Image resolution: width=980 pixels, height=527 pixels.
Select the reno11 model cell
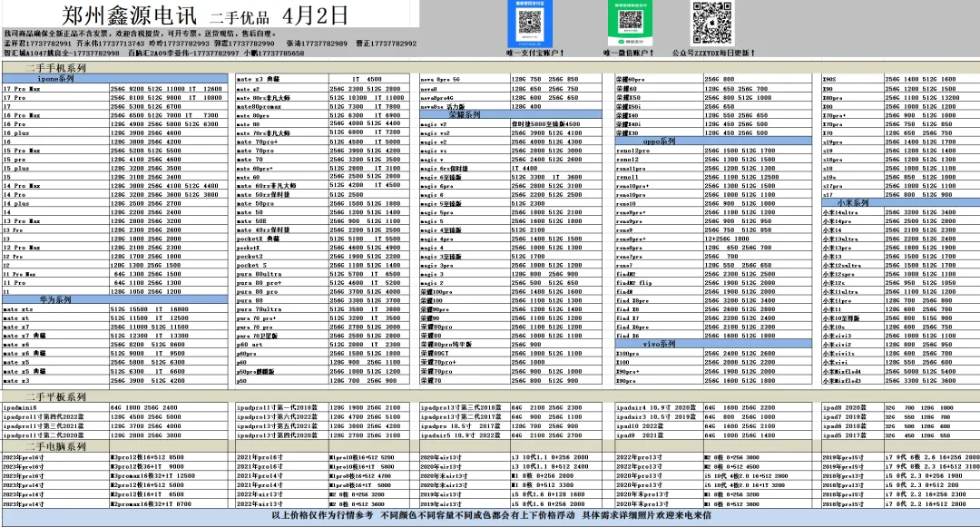660,177
